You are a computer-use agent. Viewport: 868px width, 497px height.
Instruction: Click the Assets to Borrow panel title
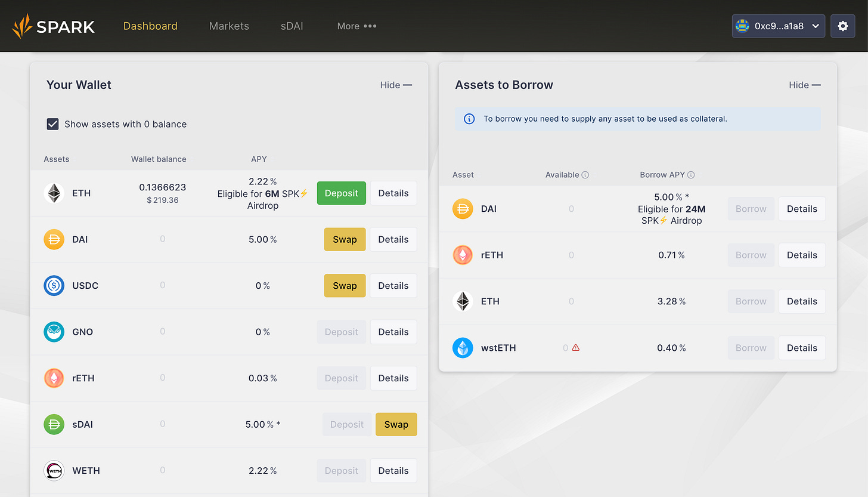pos(504,85)
